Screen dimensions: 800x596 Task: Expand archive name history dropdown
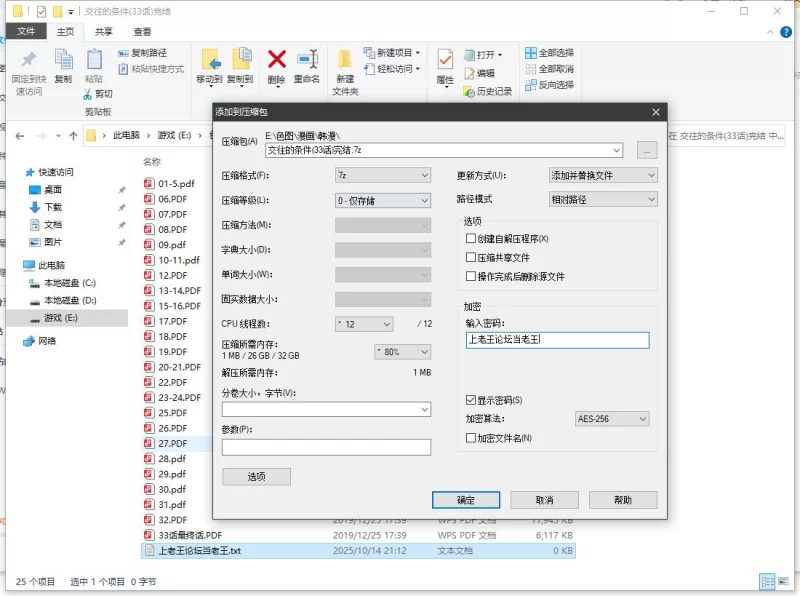point(616,150)
